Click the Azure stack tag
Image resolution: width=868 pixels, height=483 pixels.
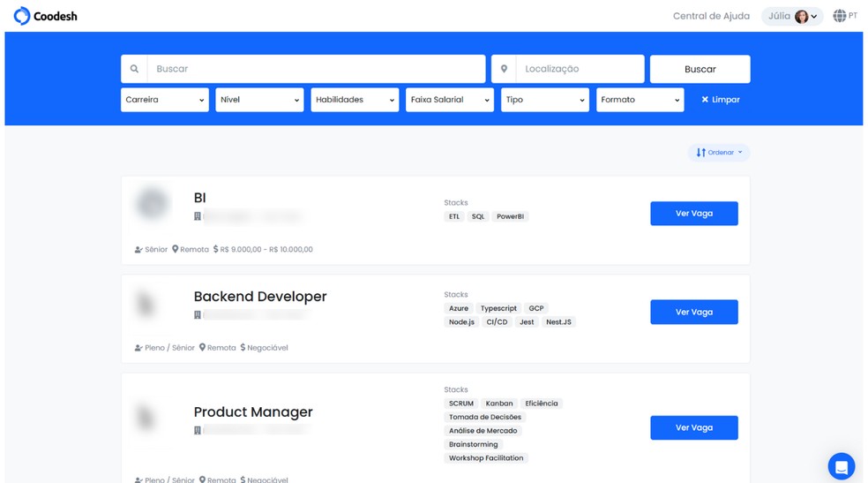click(x=459, y=308)
